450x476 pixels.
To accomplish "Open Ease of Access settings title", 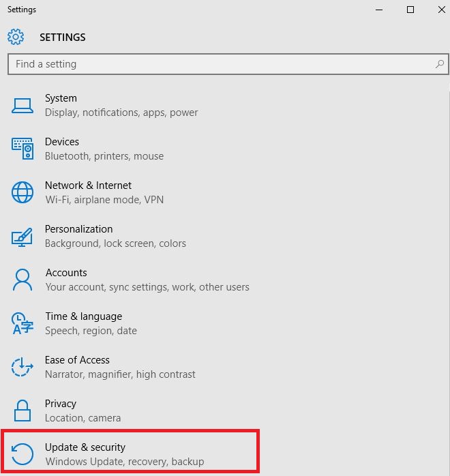I will pyautogui.click(x=77, y=360).
